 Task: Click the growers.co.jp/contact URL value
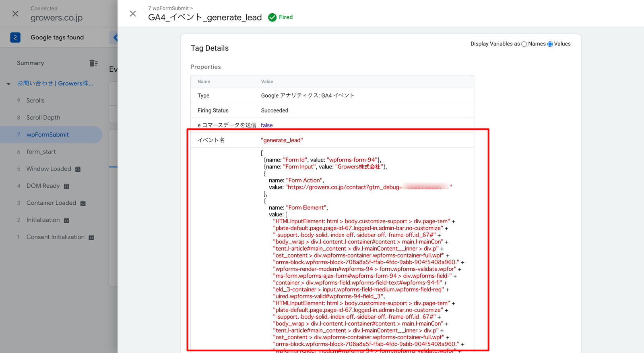tap(369, 187)
